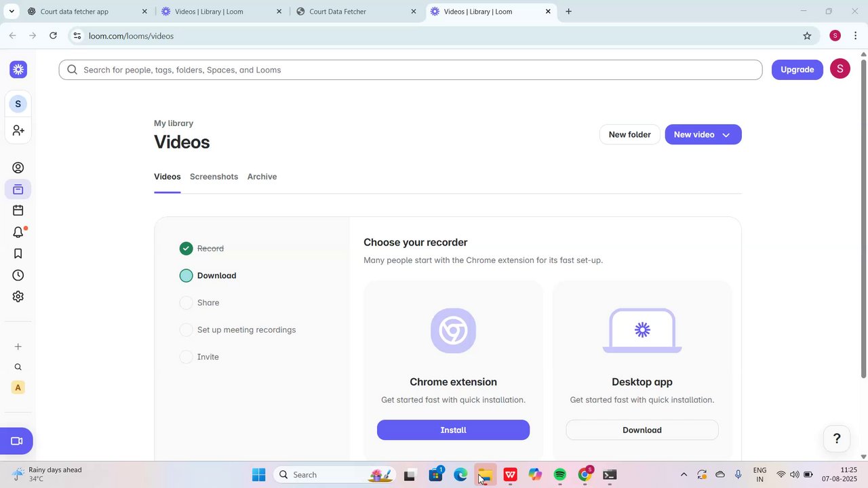Reload the page

[x=54, y=36]
